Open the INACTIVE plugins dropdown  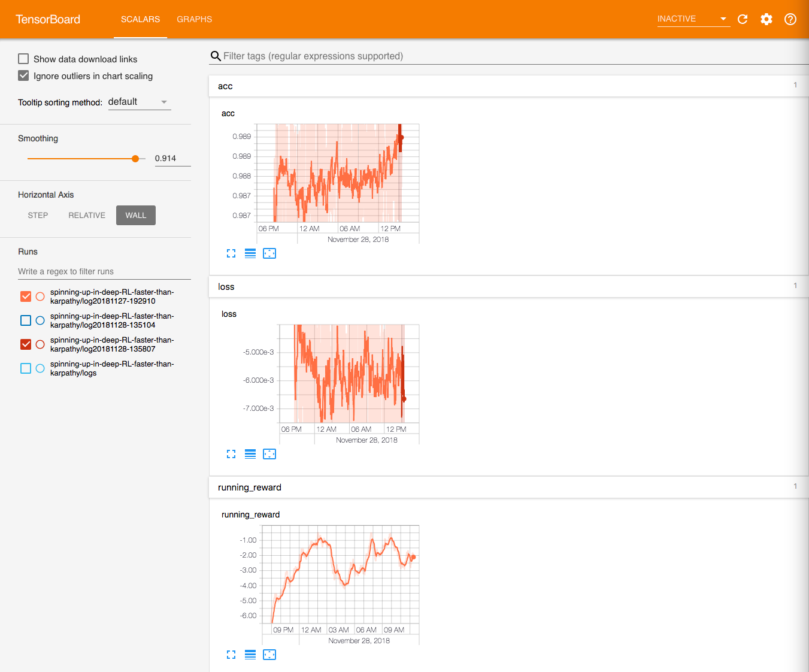coord(692,19)
